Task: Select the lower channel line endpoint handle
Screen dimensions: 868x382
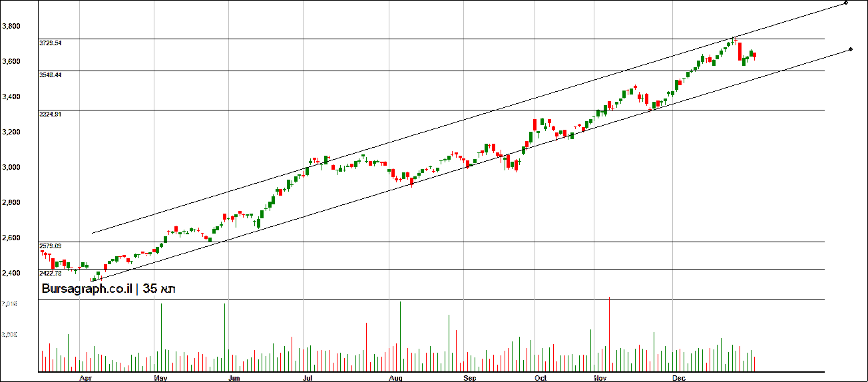Action: coord(851,49)
